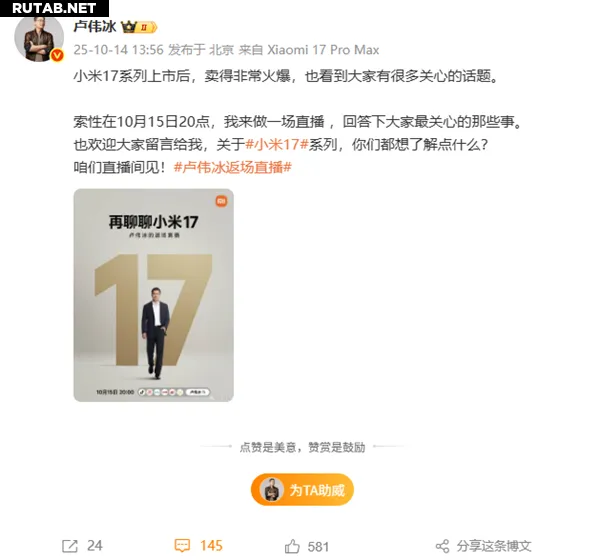Screen dimensions: 600x560
Task: Open comments via the speech bubble icon
Action: click(x=182, y=545)
